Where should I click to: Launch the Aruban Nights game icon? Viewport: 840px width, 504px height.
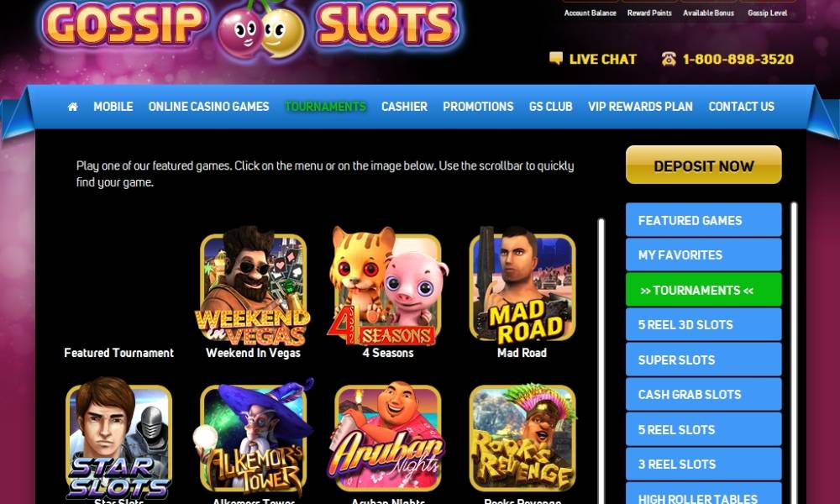pos(388,437)
